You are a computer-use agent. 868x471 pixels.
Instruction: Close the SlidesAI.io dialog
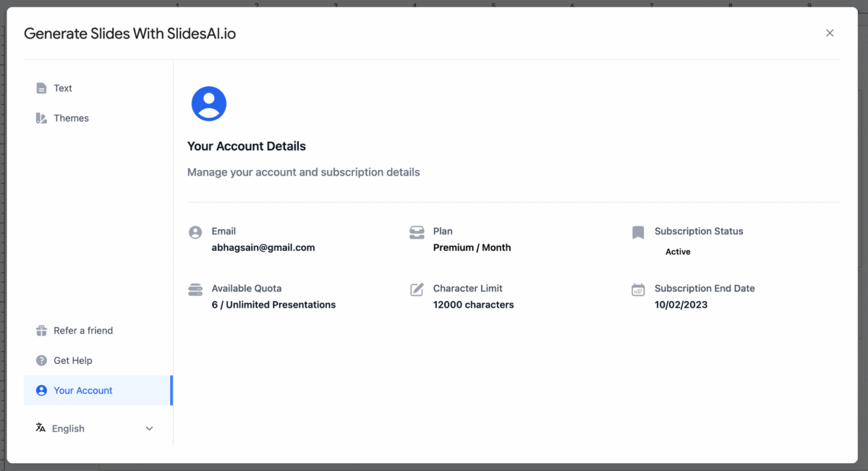[x=830, y=33]
